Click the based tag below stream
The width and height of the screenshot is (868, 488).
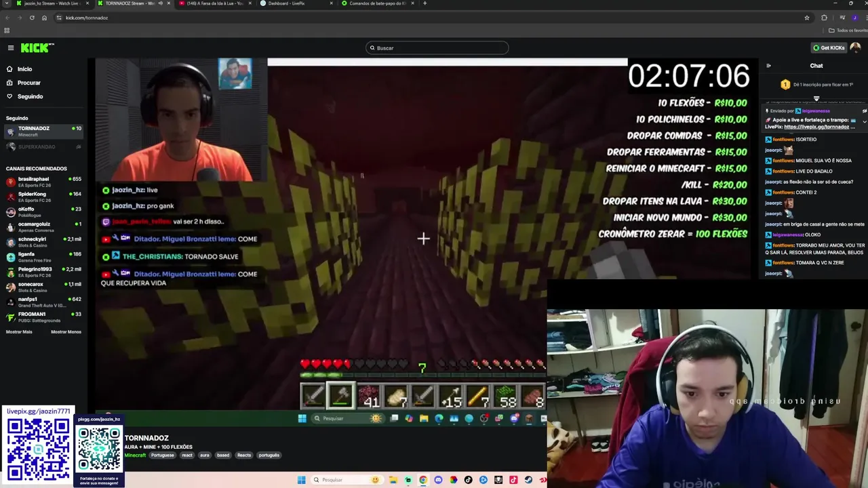coord(223,455)
